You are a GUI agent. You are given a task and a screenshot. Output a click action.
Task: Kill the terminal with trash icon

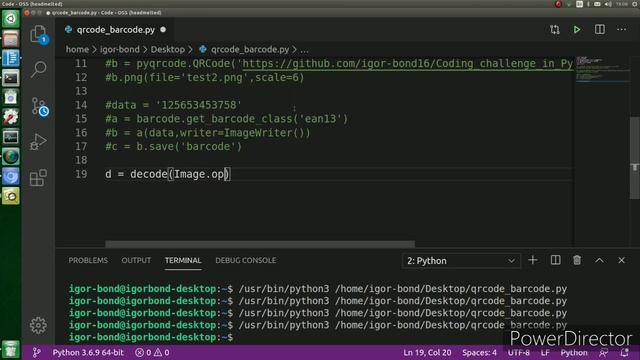577,260
